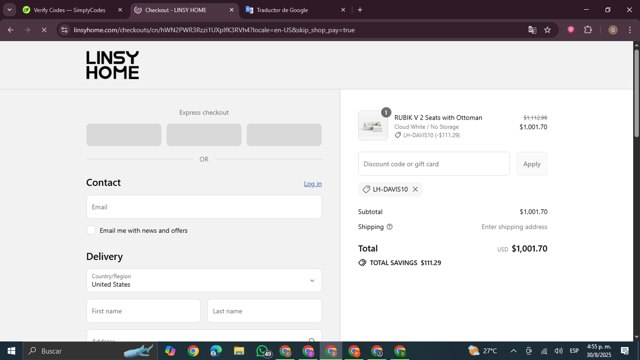640x360 pixels.
Task: Close the Verify Codes — SimplyCodes tab
Action: click(x=120, y=10)
